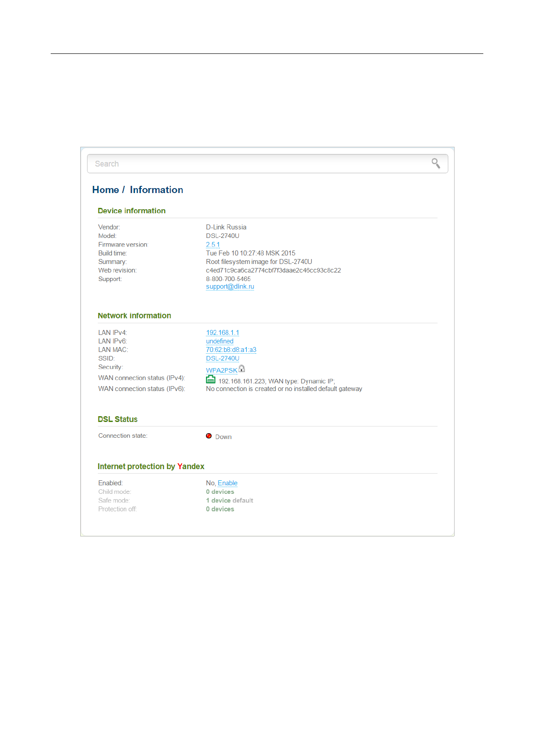Select the Information breadcrumb item
534x756 pixels.
pyautogui.click(x=156, y=190)
